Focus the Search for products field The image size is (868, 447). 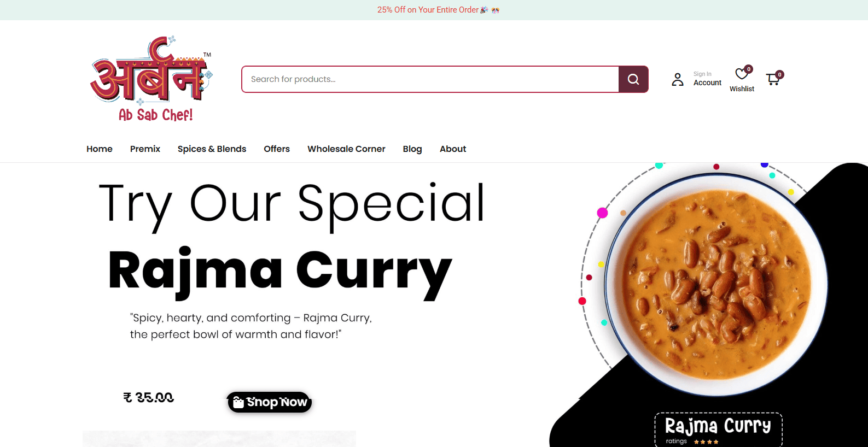click(x=430, y=79)
